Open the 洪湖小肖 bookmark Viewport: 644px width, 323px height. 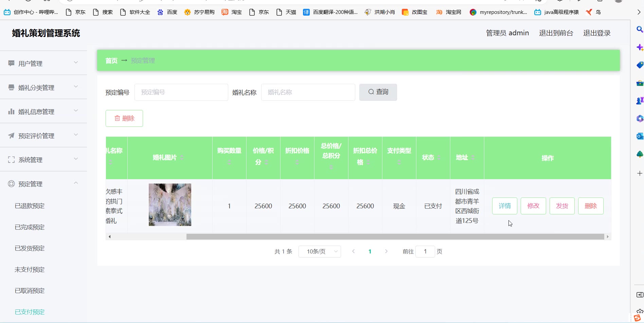coord(379,12)
